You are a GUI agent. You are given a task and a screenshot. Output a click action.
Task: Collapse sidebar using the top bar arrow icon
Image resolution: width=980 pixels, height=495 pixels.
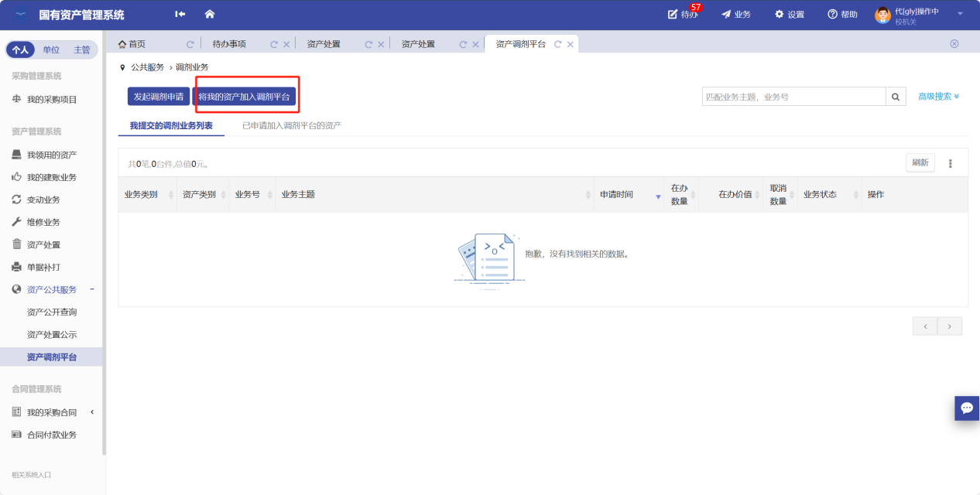click(180, 14)
